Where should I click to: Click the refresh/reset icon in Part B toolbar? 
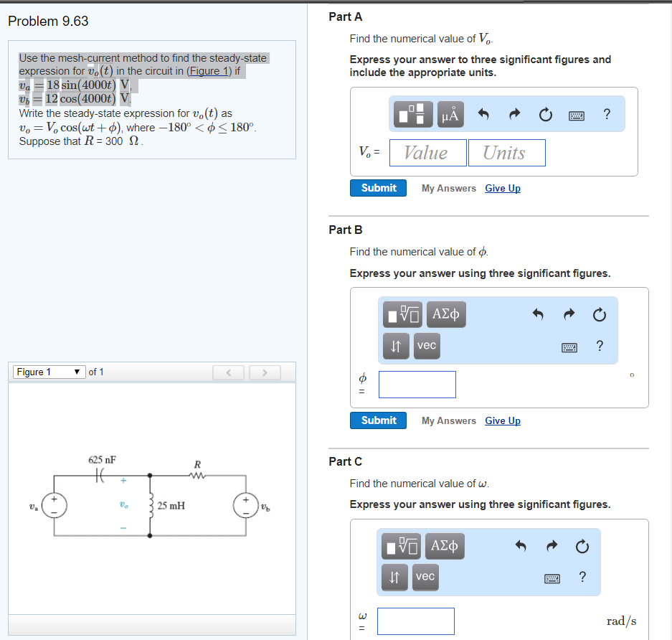(599, 314)
